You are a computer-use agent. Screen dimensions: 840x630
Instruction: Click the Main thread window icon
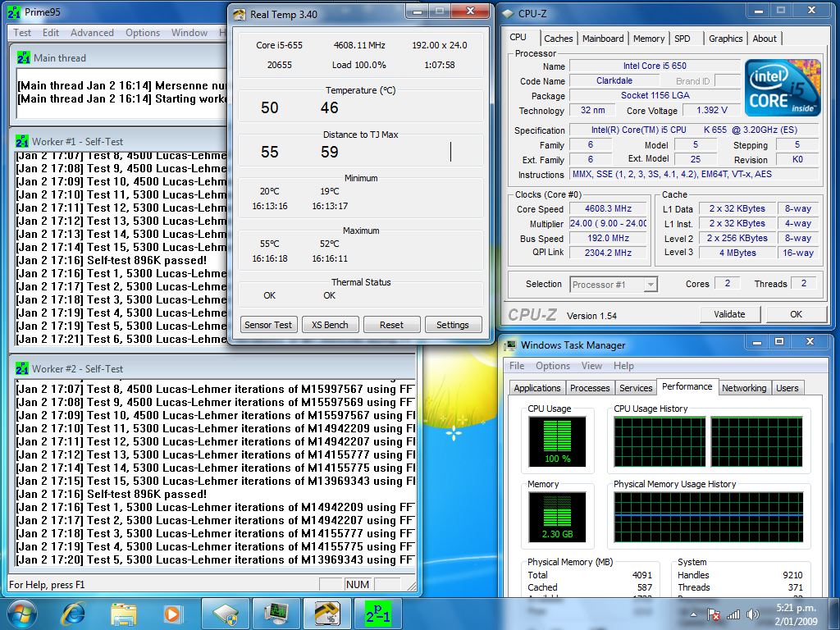click(23, 58)
